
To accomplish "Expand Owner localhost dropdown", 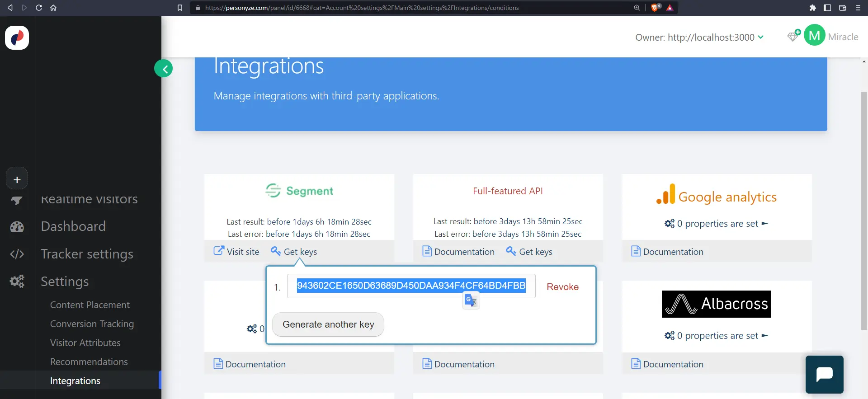I will (x=699, y=37).
